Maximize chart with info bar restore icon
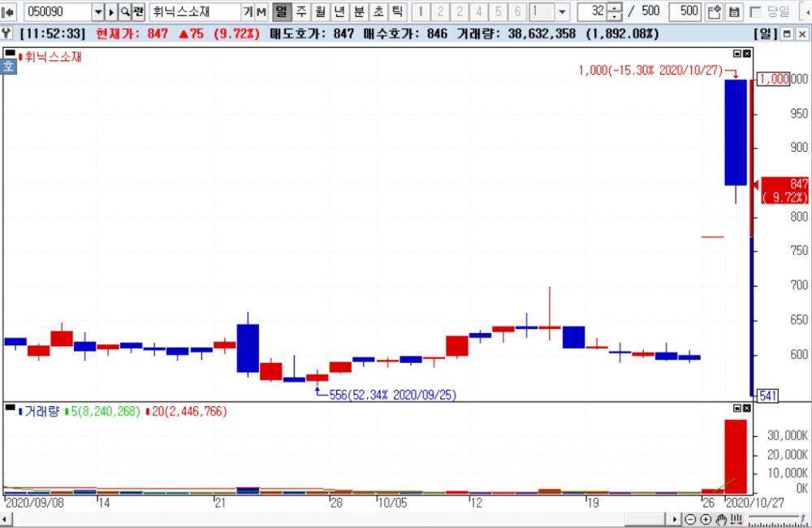812x528 pixels. point(787,34)
